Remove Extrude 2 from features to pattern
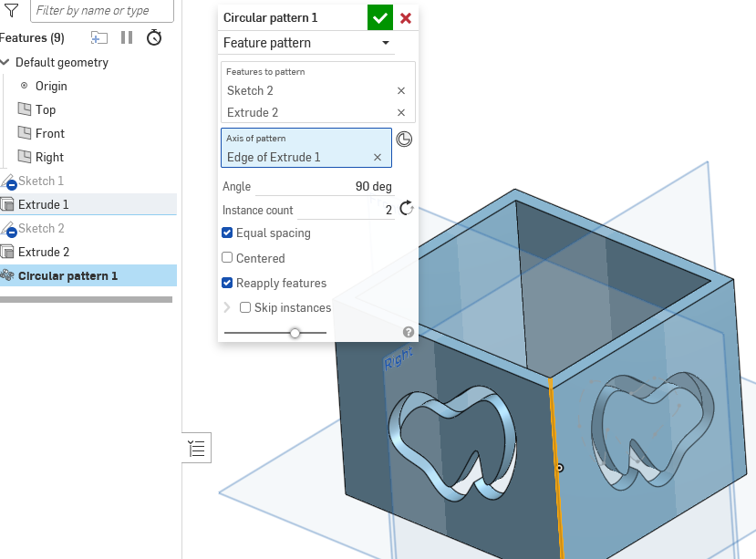 click(401, 112)
